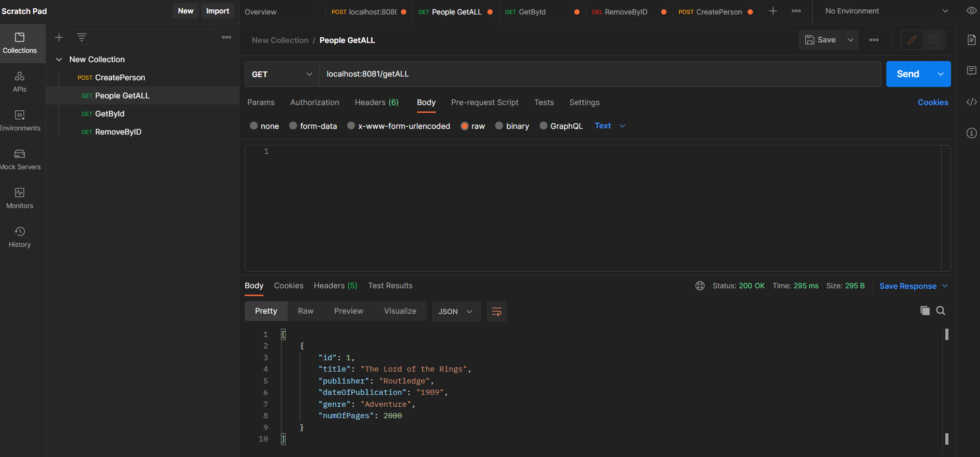Open the response Test Results tab

(390, 286)
